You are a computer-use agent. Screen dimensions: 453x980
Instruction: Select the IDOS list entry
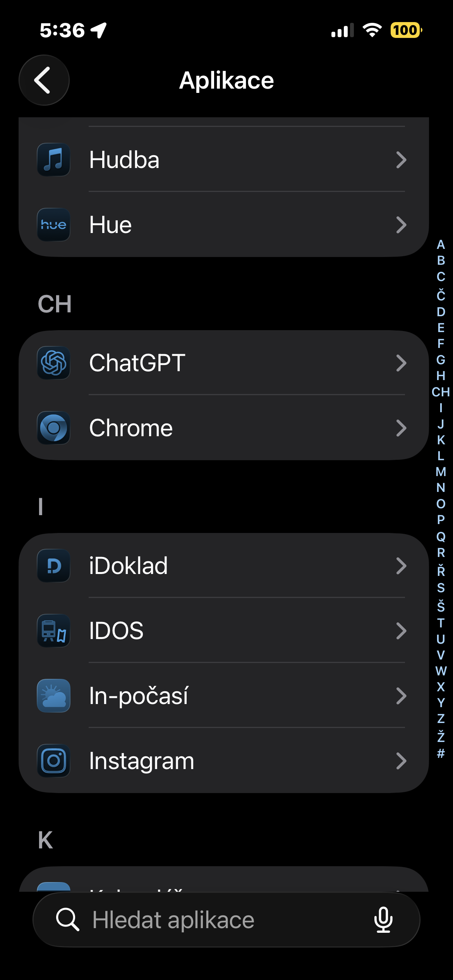[x=116, y=631]
